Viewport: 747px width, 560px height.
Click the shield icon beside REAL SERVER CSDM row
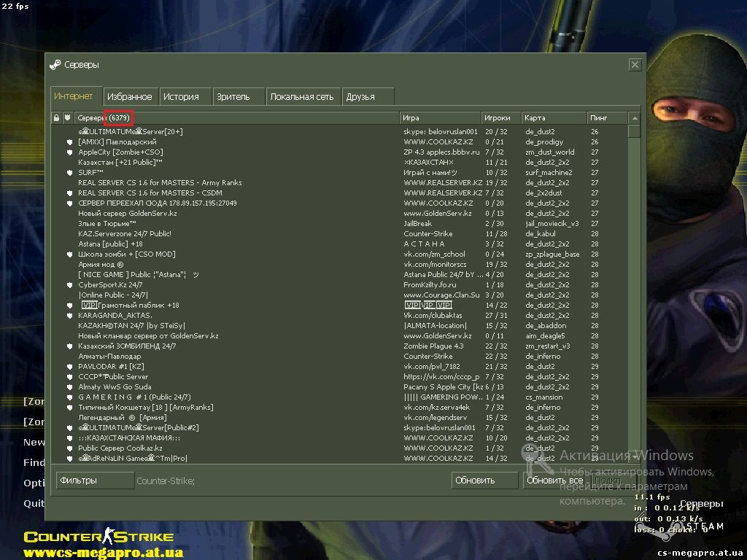coord(69,192)
